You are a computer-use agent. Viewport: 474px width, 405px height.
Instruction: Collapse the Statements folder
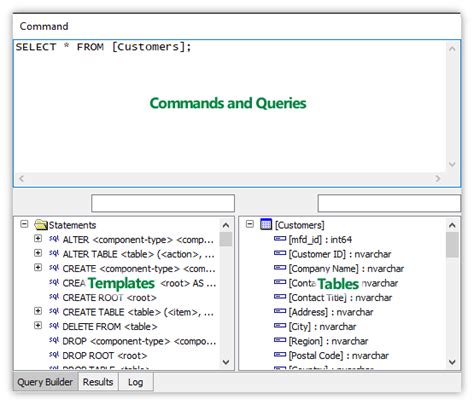pyautogui.click(x=24, y=224)
